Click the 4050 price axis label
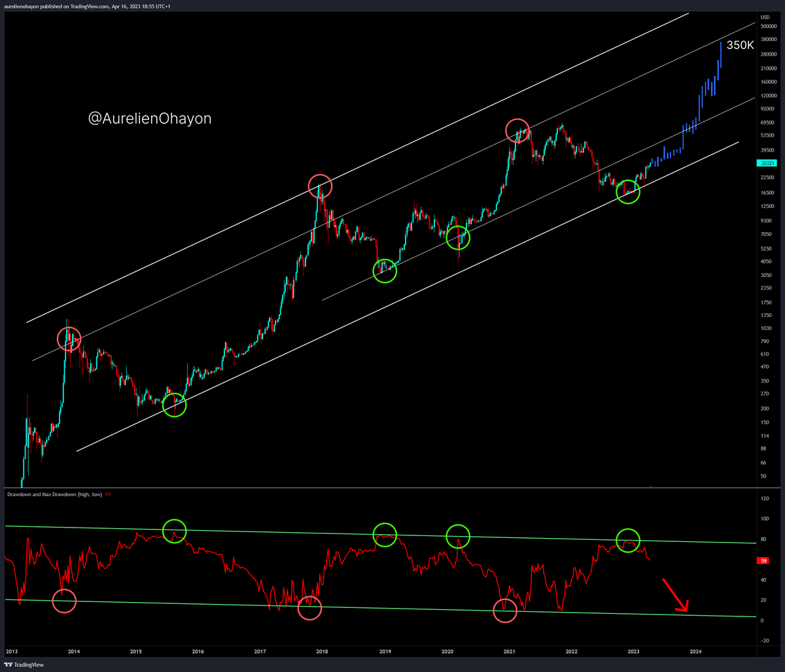785x672 pixels. 766,261
